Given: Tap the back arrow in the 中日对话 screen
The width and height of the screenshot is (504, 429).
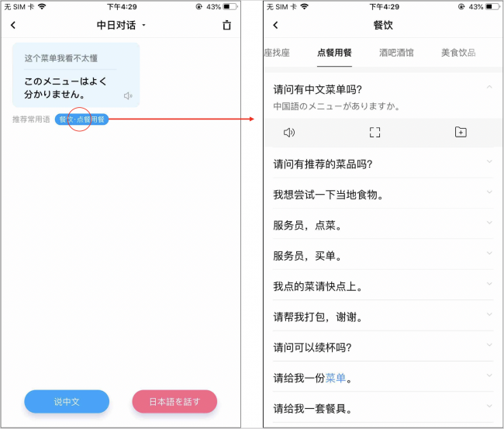Looking at the screenshot, I should [13, 26].
